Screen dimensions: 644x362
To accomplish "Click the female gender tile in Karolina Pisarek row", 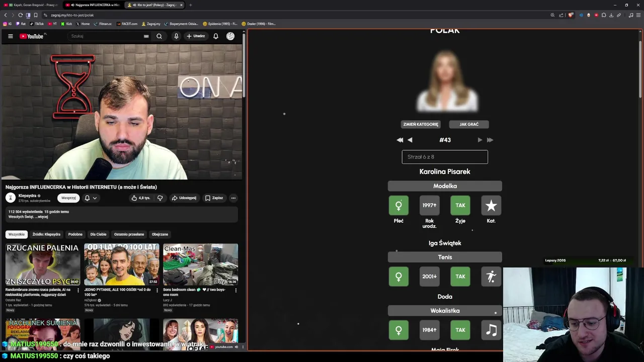I will point(398,206).
